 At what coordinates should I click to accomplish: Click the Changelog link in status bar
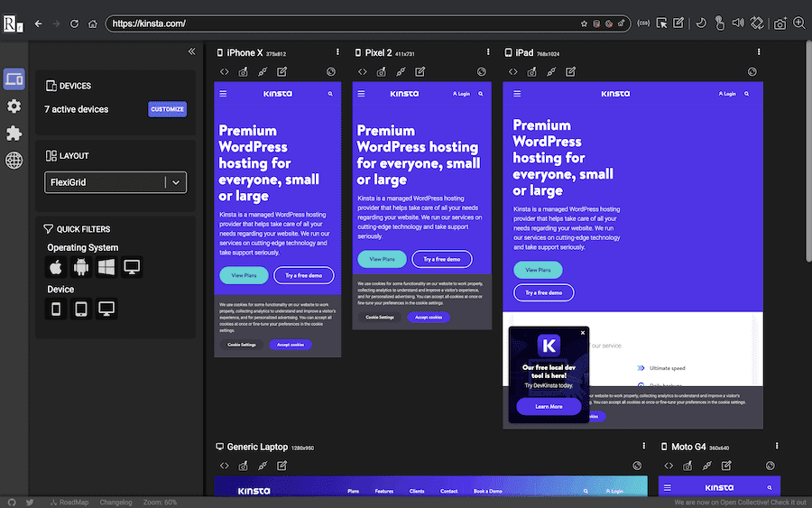[115, 502]
